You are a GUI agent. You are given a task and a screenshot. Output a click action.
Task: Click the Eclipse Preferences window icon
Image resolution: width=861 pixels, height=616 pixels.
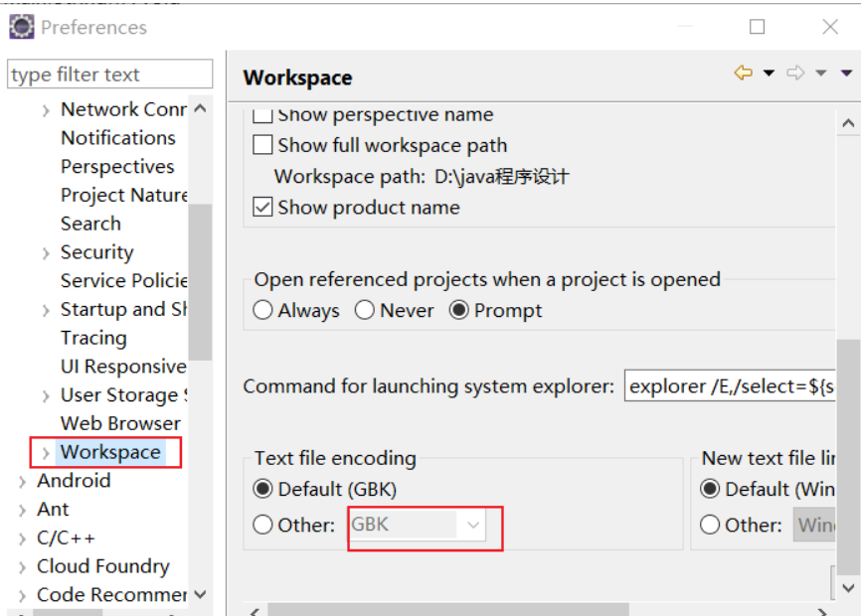coord(22,27)
